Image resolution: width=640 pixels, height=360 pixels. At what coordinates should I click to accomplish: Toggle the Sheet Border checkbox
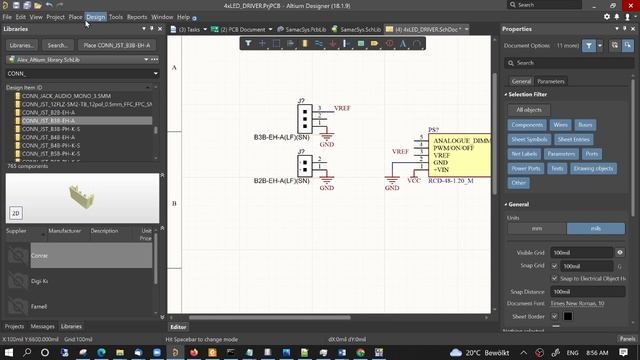tap(554, 316)
